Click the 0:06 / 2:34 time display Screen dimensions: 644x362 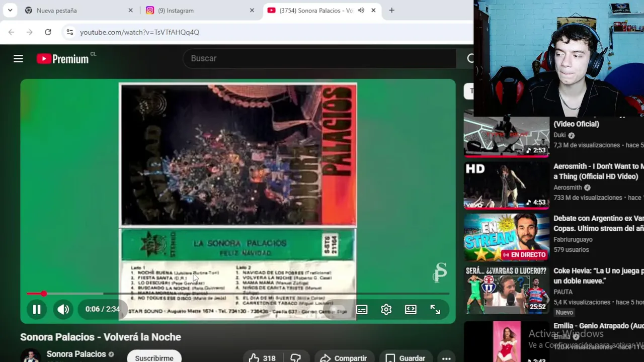102,309
